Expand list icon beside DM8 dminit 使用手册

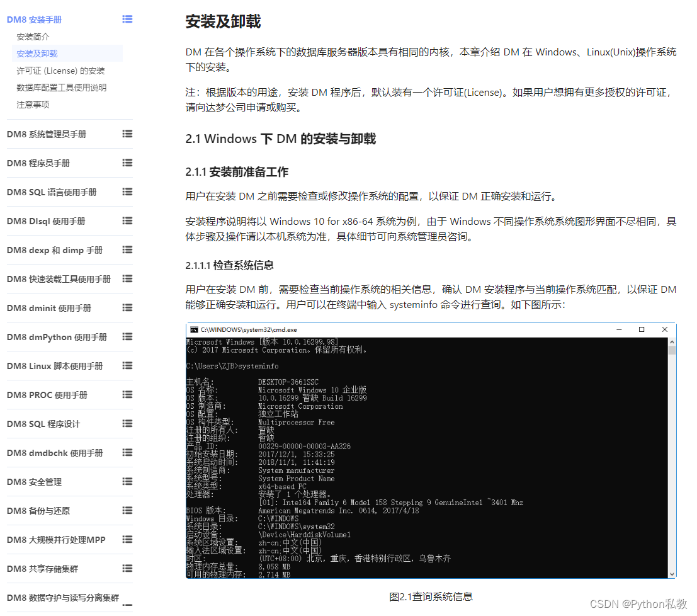[x=128, y=308]
